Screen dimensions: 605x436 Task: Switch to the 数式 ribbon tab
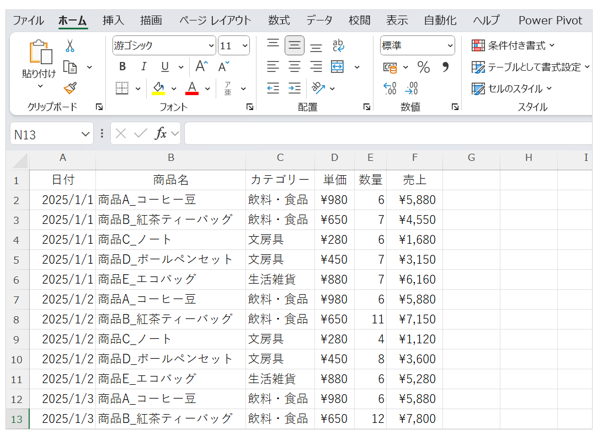[x=279, y=20]
